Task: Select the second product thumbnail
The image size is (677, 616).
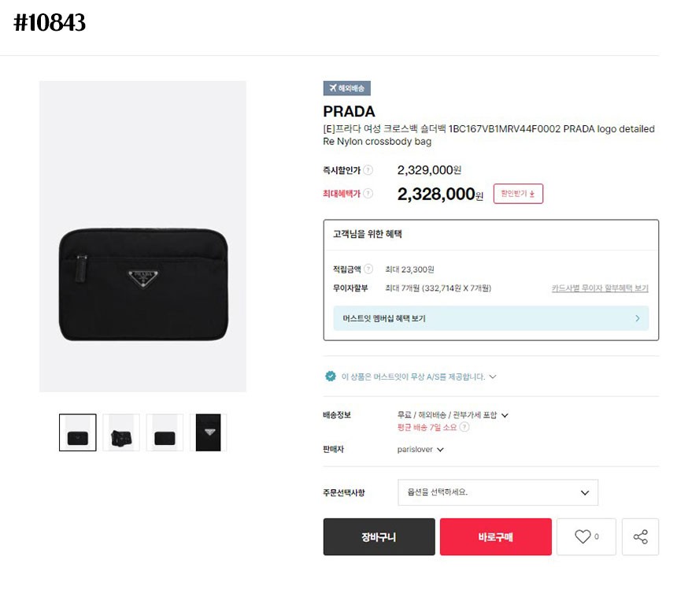Action: pos(121,432)
